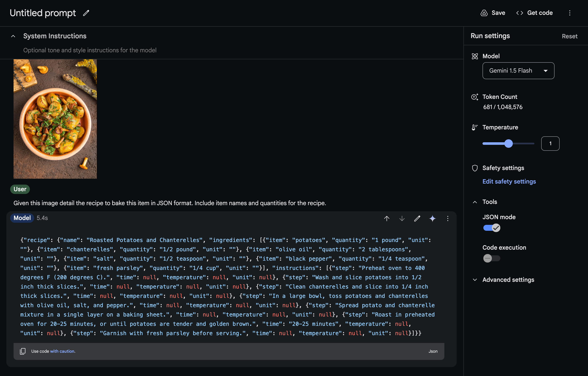The width and height of the screenshot is (588, 376).
Task: Open the top-right more options menu
Action: point(570,13)
